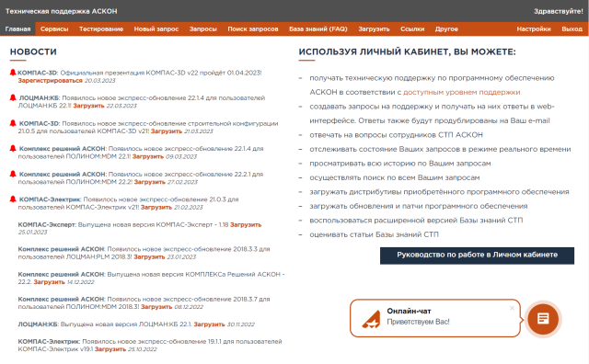This screenshot has height=364, width=589.
Task: Open the Запросы section
Action: pyautogui.click(x=202, y=28)
